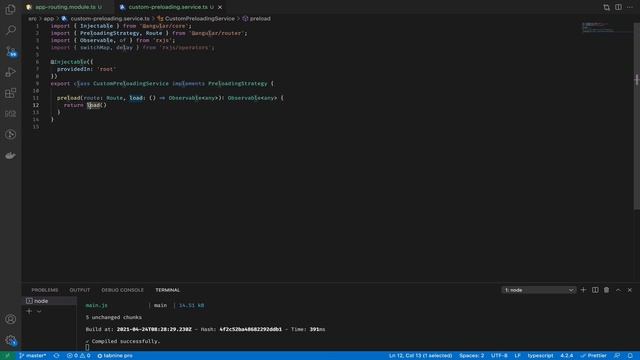Click remote indicator at status bar left
The width and height of the screenshot is (640, 360).
[7, 356]
